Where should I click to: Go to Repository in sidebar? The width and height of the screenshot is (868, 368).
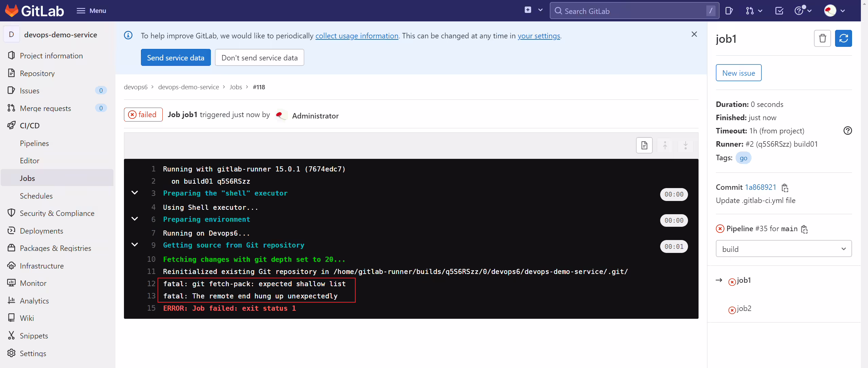(37, 73)
